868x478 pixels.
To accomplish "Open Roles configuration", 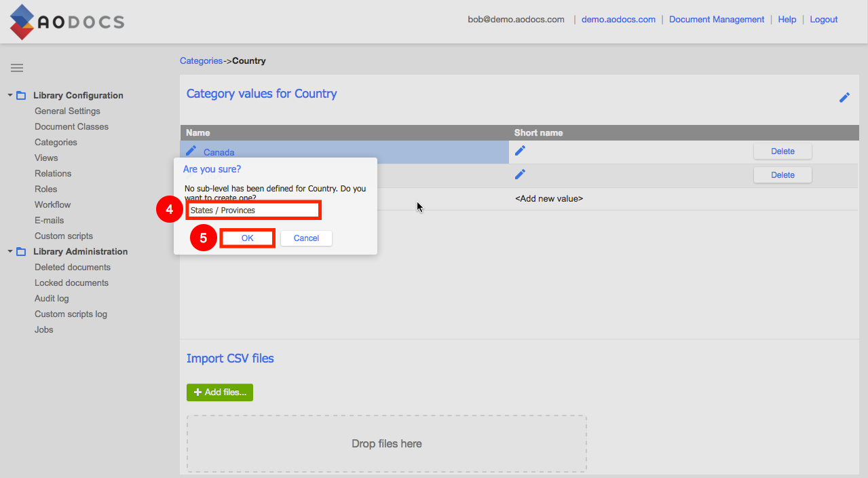I will coord(45,189).
